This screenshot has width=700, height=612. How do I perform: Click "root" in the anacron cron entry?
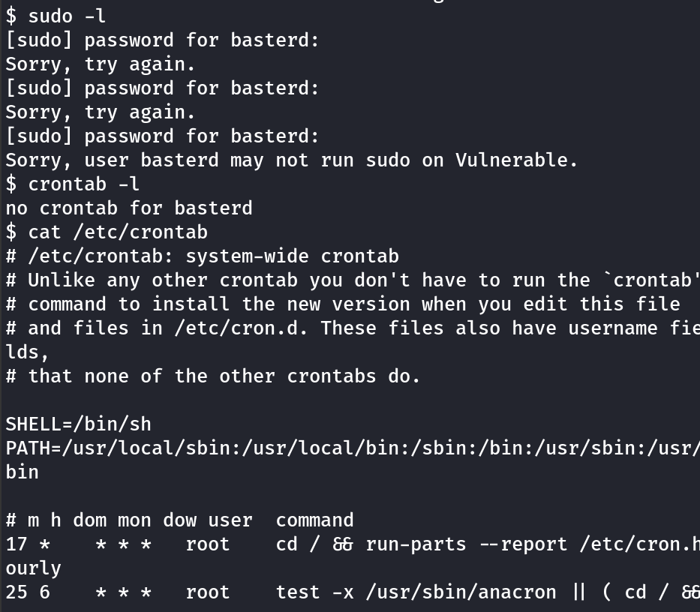pyautogui.click(x=208, y=592)
